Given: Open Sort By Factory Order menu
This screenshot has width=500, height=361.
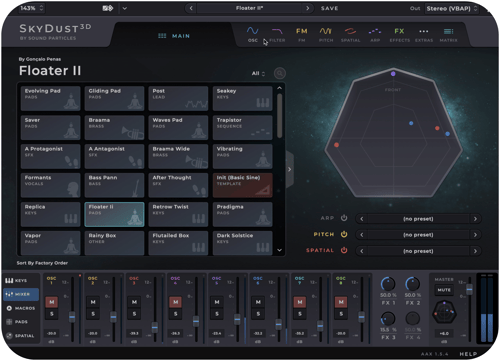Looking at the screenshot, I should tap(42, 263).
